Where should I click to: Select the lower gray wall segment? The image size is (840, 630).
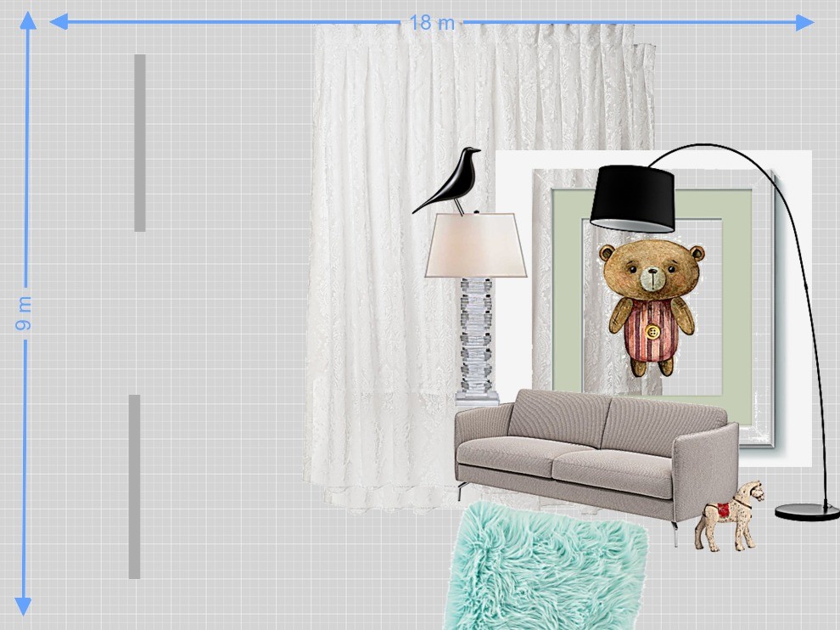(134, 487)
